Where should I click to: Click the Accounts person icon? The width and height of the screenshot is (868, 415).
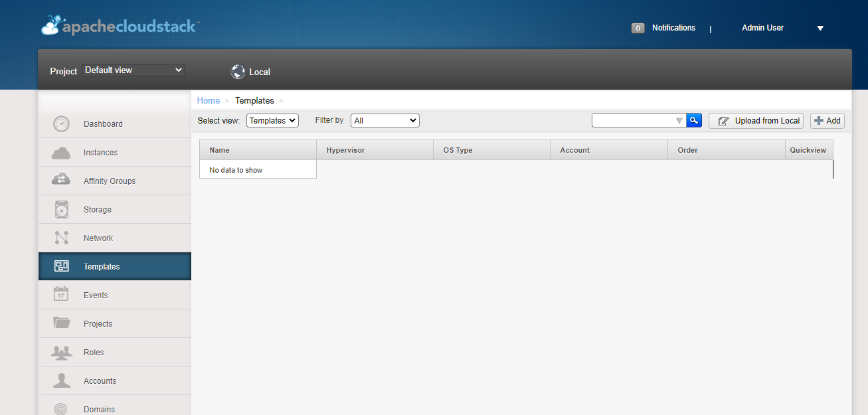point(62,380)
